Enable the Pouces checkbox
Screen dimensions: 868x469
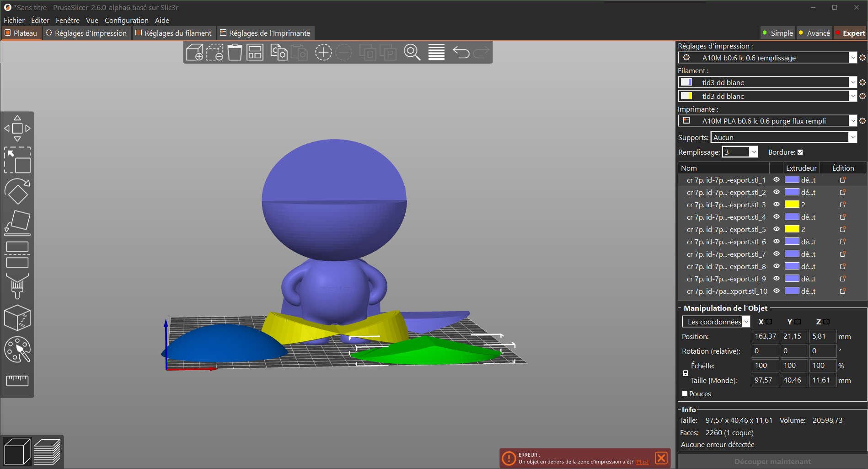(x=685, y=393)
